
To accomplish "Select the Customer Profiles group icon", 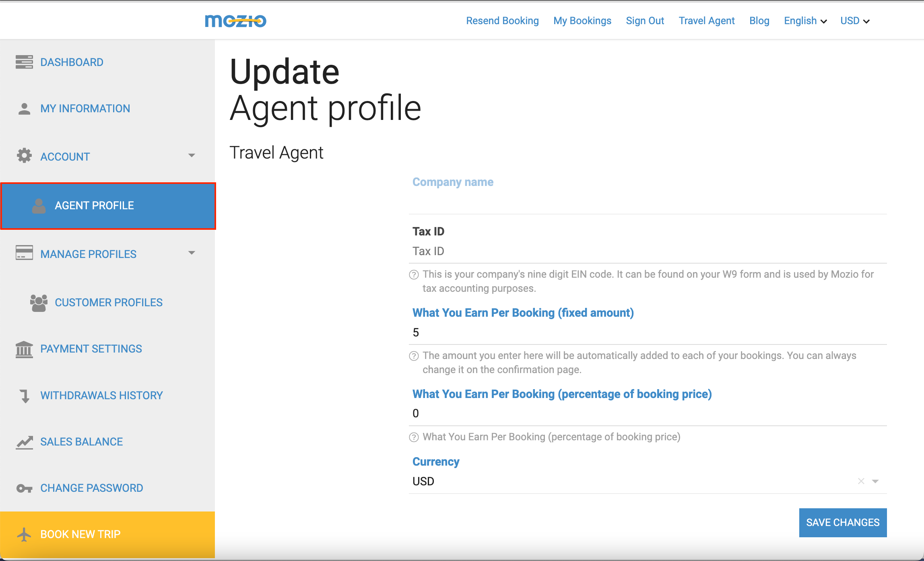I will [x=39, y=302].
